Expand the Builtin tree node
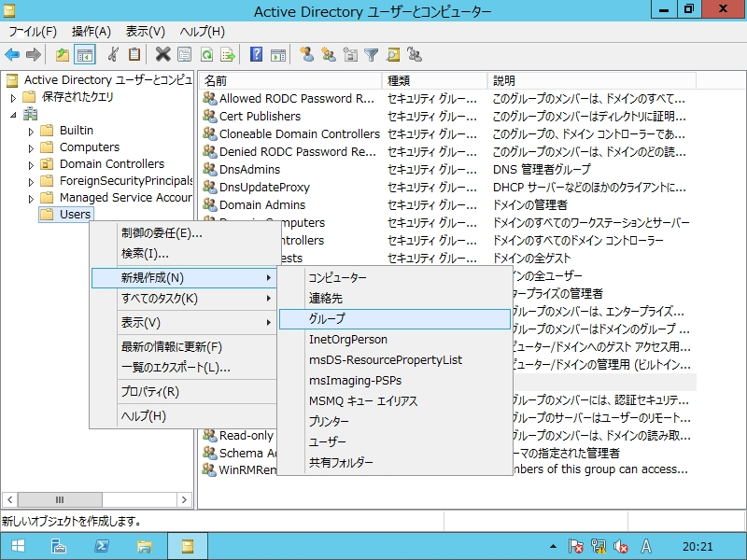Image resolution: width=747 pixels, height=560 pixels. (32, 131)
